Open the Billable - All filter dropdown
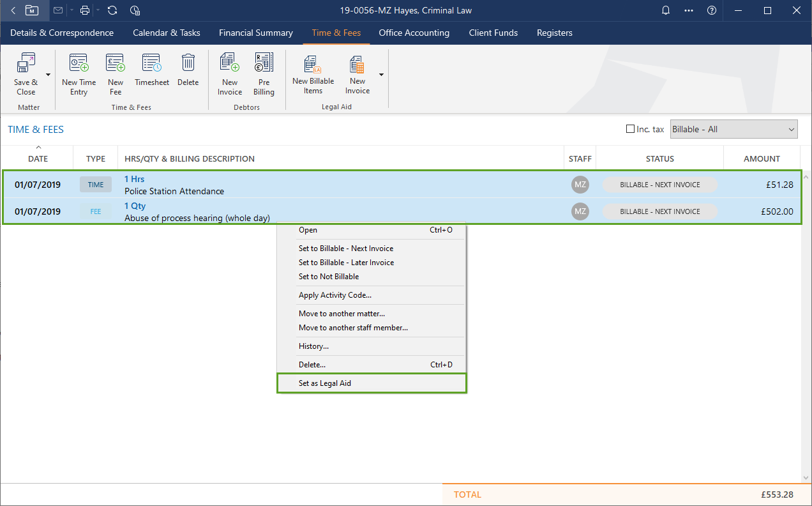 point(734,129)
